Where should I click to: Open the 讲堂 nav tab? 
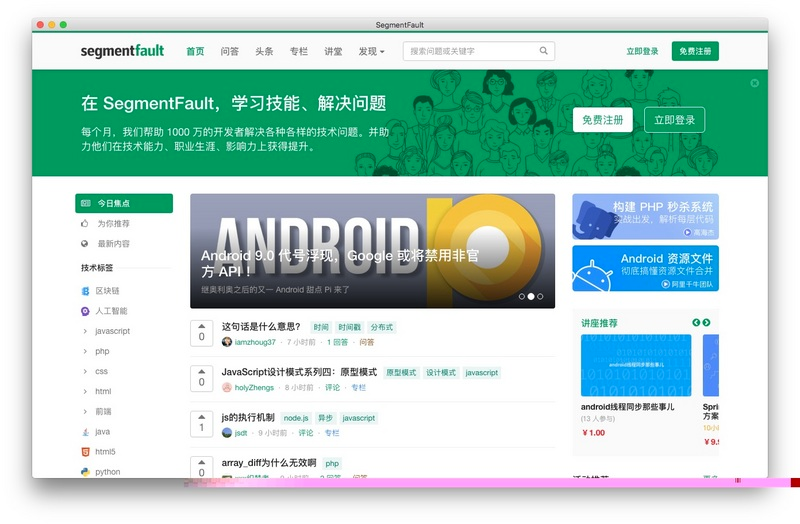(x=333, y=51)
